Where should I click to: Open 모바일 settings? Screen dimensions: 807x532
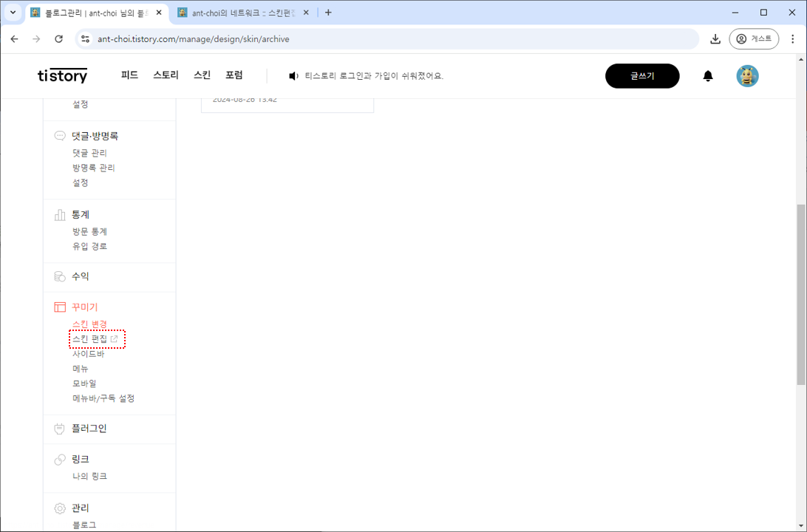(84, 383)
